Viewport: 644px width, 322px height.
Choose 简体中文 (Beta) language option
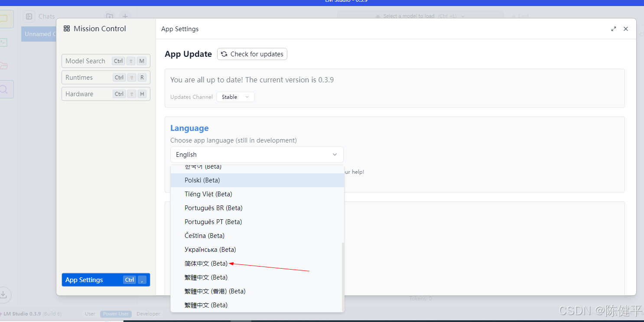(x=257, y=263)
